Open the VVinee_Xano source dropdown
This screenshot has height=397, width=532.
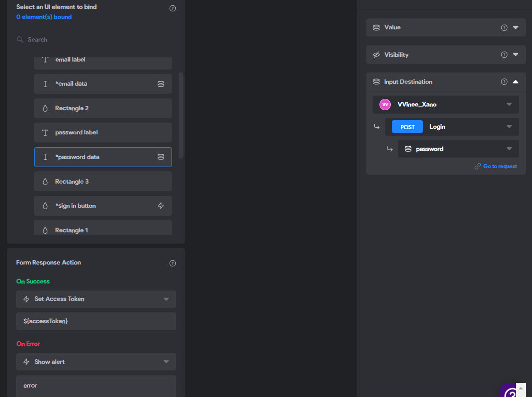(446, 105)
